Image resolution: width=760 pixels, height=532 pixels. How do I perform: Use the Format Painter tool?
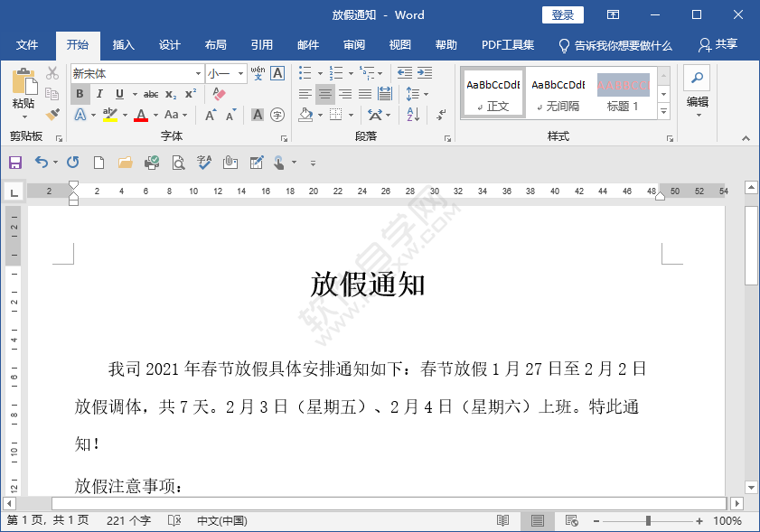click(x=52, y=115)
